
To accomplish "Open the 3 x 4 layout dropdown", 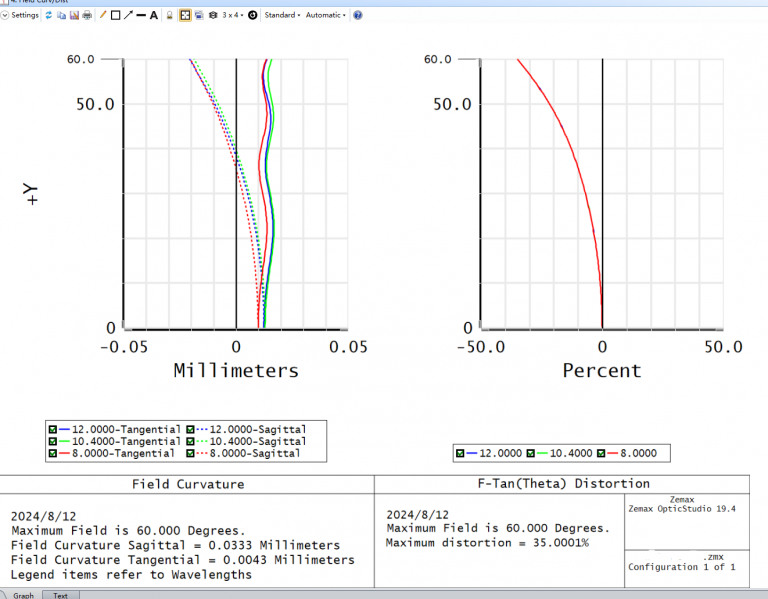I will click(x=233, y=15).
